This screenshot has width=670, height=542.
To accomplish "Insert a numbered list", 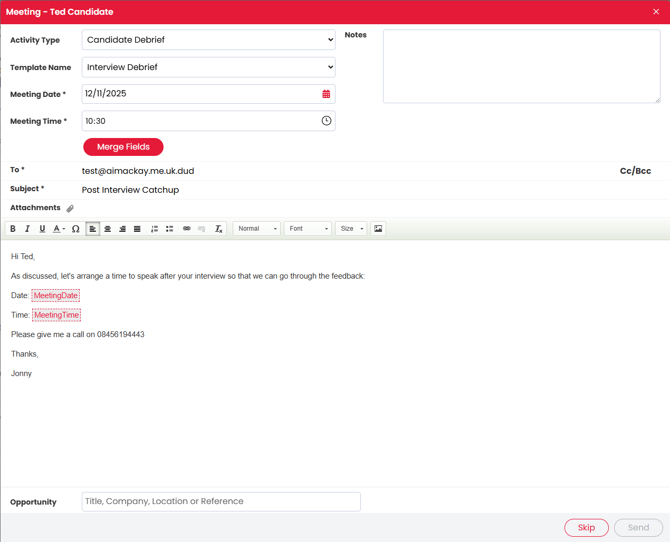I will 154,229.
